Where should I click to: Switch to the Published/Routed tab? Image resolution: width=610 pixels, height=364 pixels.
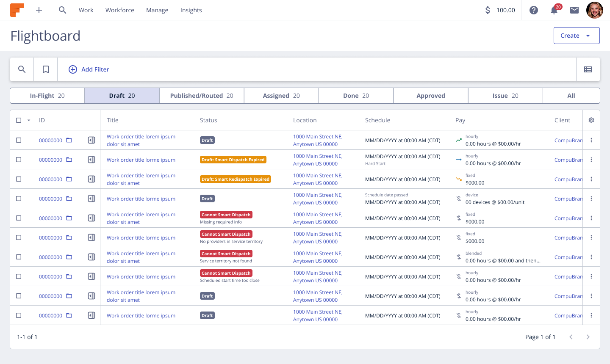point(202,96)
